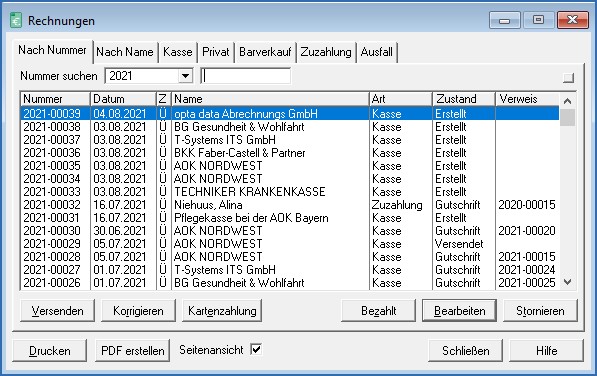
Task: Click the Stornieren button
Action: 540,311
